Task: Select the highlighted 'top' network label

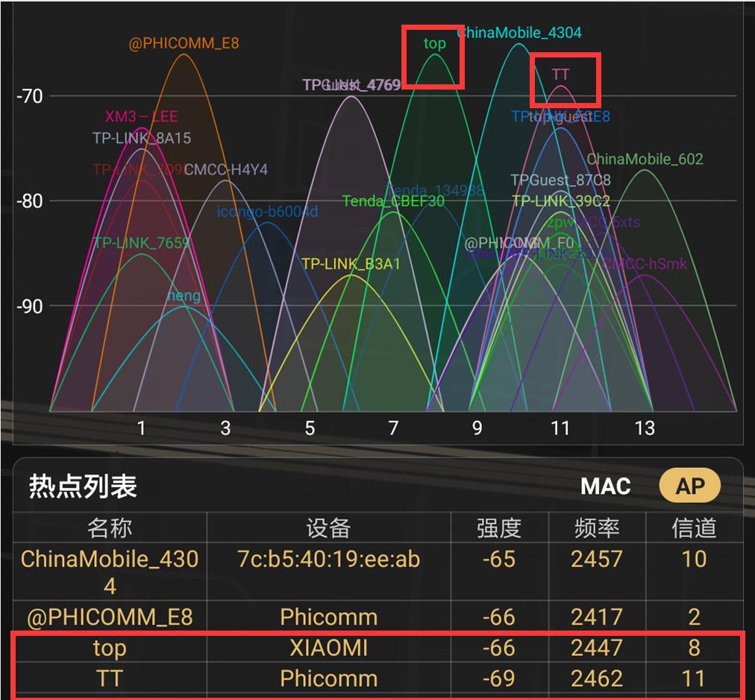Action: [433, 44]
